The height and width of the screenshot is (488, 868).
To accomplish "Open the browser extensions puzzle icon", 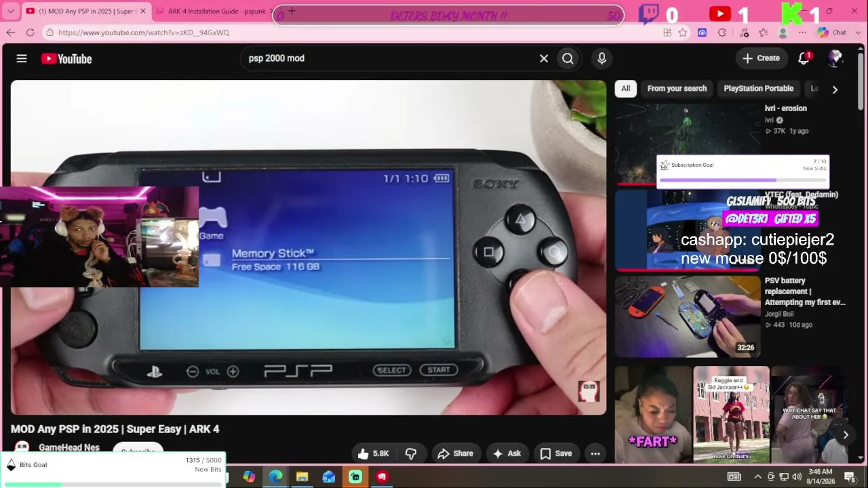I will (722, 33).
